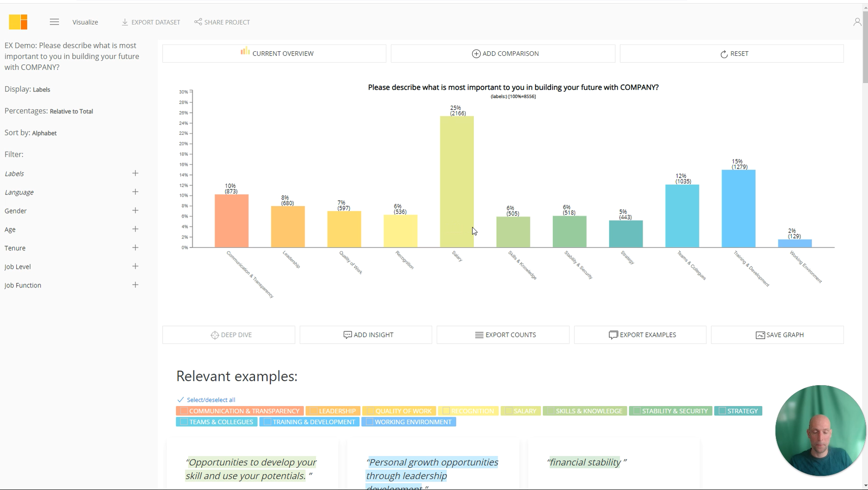Toggle the LEADERSHIP example label
Screen dimensions: 868x490
coord(333,411)
